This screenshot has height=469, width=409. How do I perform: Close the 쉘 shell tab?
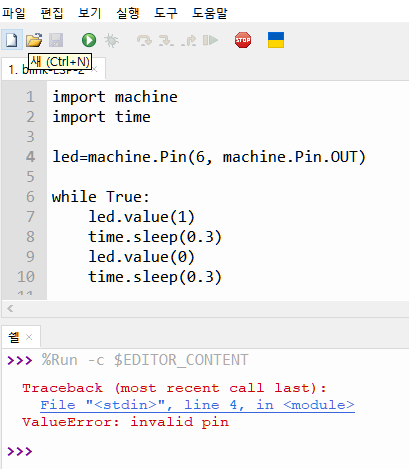(29, 337)
